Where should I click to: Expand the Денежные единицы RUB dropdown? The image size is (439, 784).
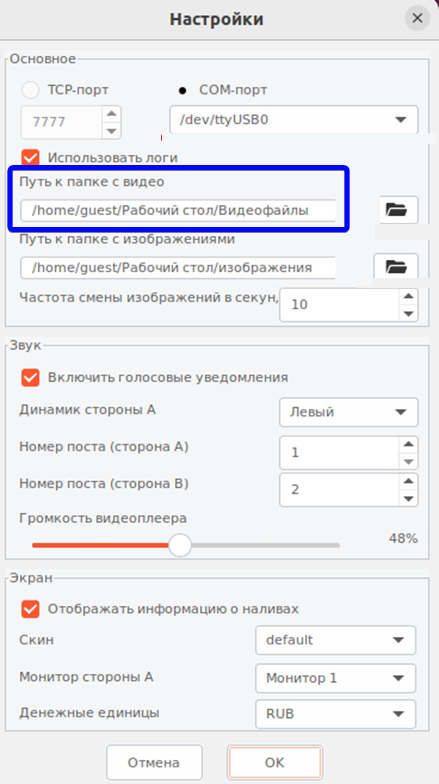tap(336, 714)
